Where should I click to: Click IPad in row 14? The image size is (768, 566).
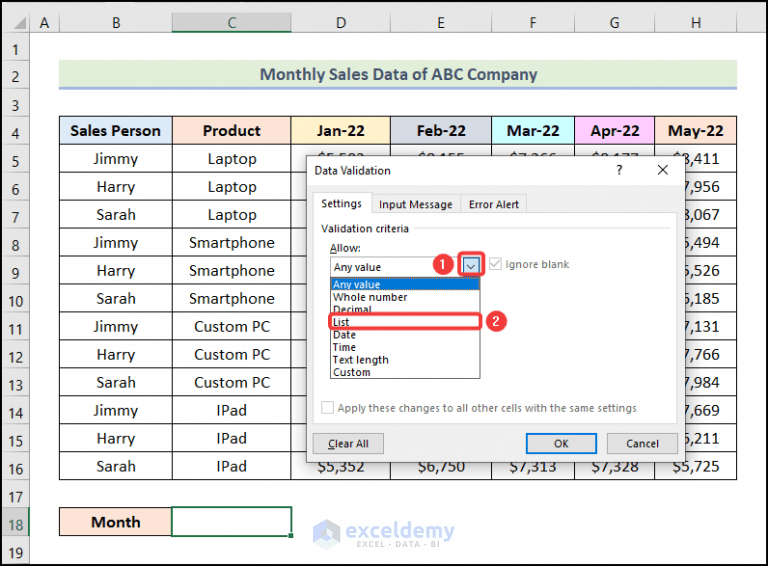point(232,410)
